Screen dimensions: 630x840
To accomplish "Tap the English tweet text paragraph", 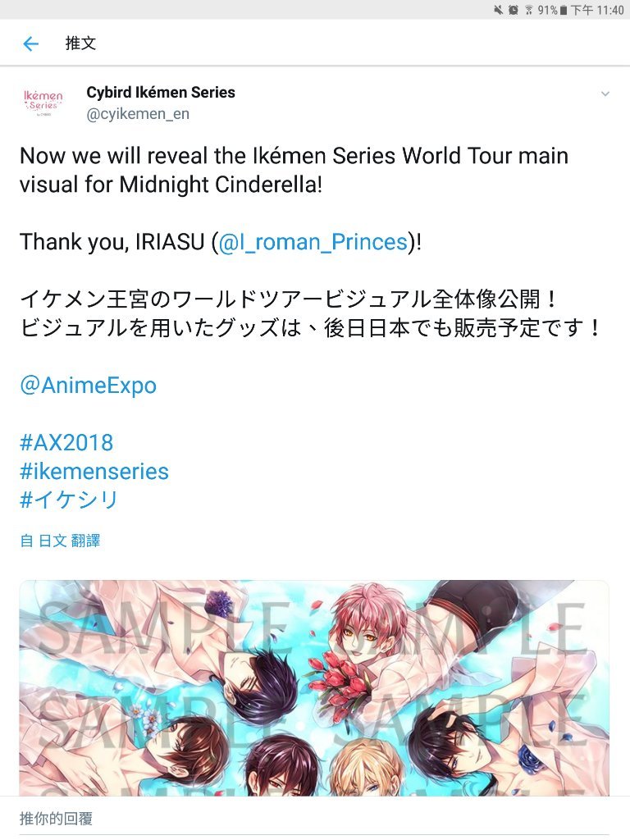I will (x=294, y=170).
